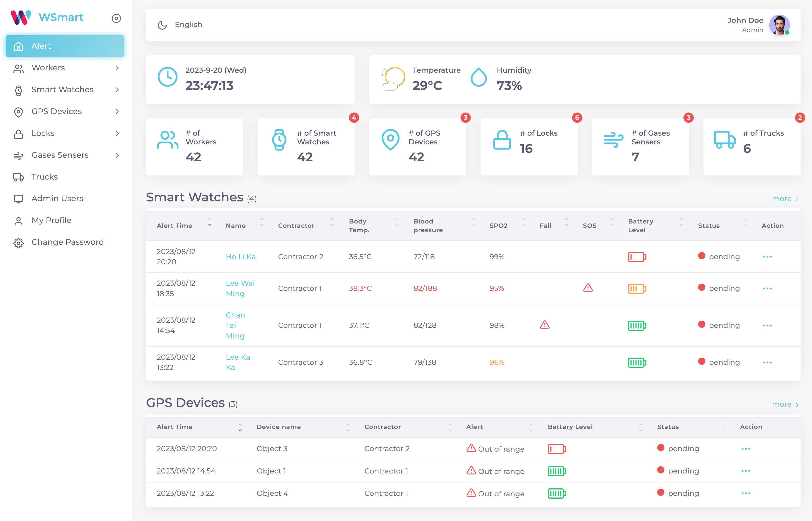Sort Smart Watches table by Name
Image resolution: width=812 pixels, height=521 pixels.
click(x=261, y=222)
